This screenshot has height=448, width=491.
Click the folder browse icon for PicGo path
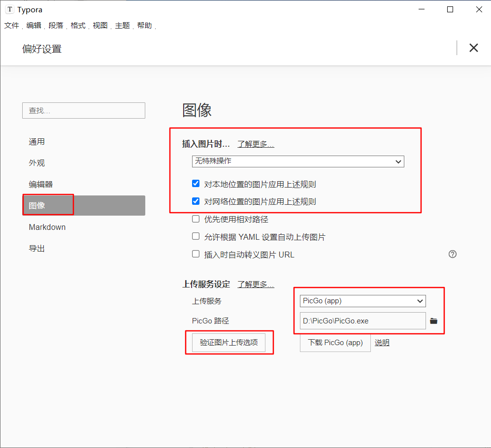click(x=433, y=321)
